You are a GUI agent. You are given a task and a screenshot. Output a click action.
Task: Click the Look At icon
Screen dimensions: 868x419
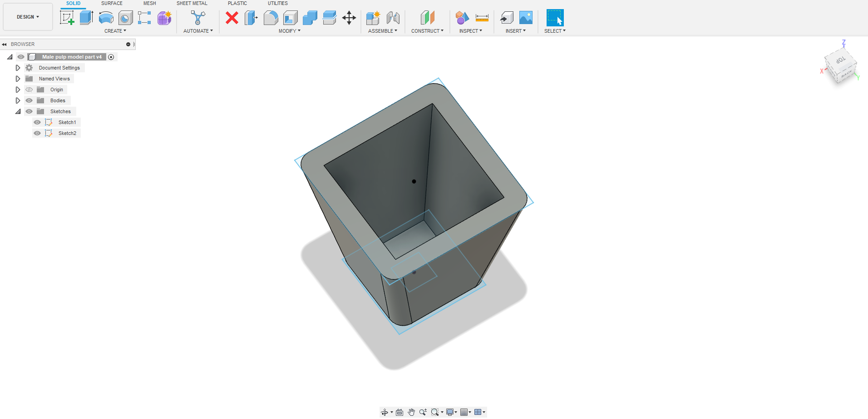pyautogui.click(x=399, y=412)
